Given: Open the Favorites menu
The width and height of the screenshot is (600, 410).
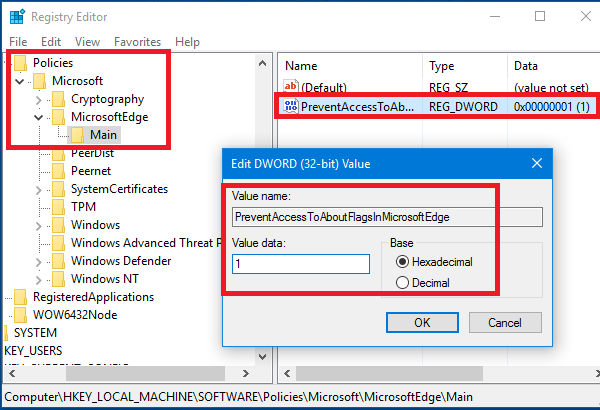Looking at the screenshot, I should point(137,41).
